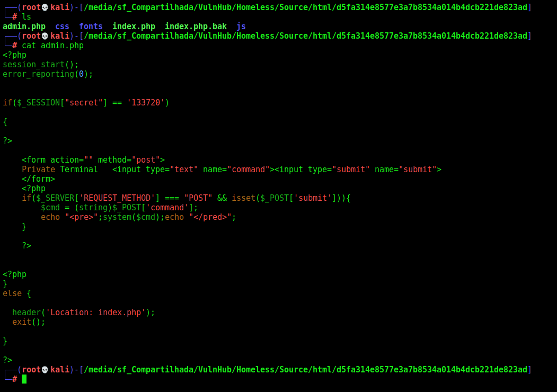Click the admin.php filename in ls output
The height and width of the screenshot is (392, 557).
(24, 26)
